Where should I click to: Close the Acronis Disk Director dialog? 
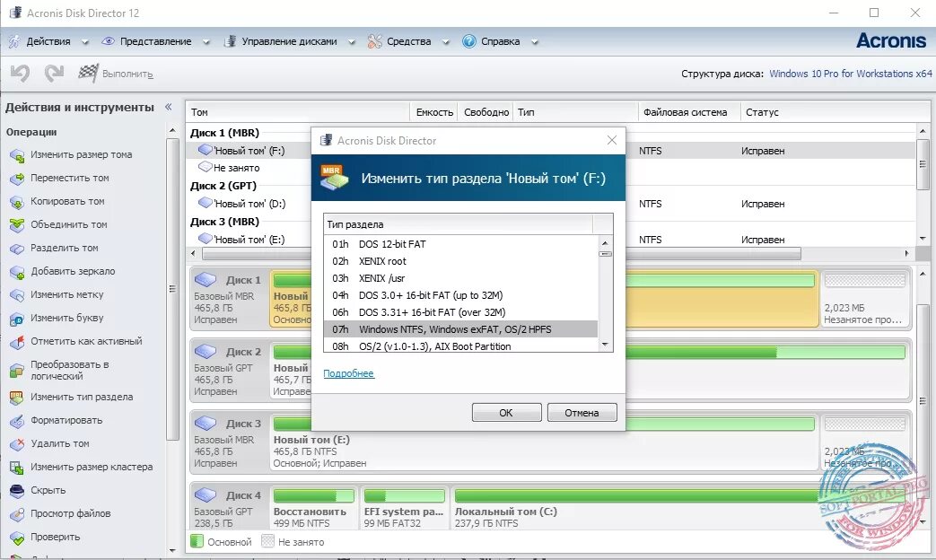pyautogui.click(x=612, y=140)
